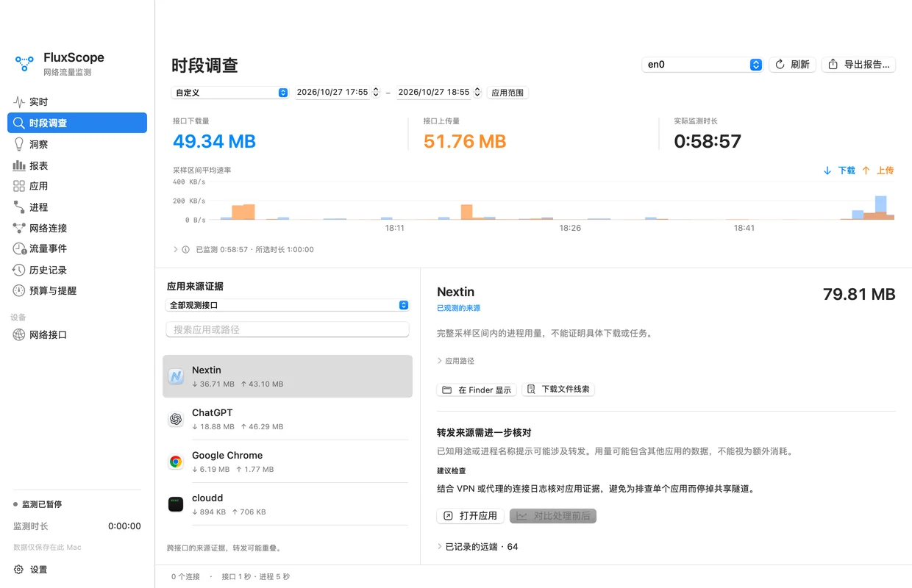Click the 历史记录 clock icon
Image resolution: width=912 pixels, height=588 pixels.
click(19, 270)
